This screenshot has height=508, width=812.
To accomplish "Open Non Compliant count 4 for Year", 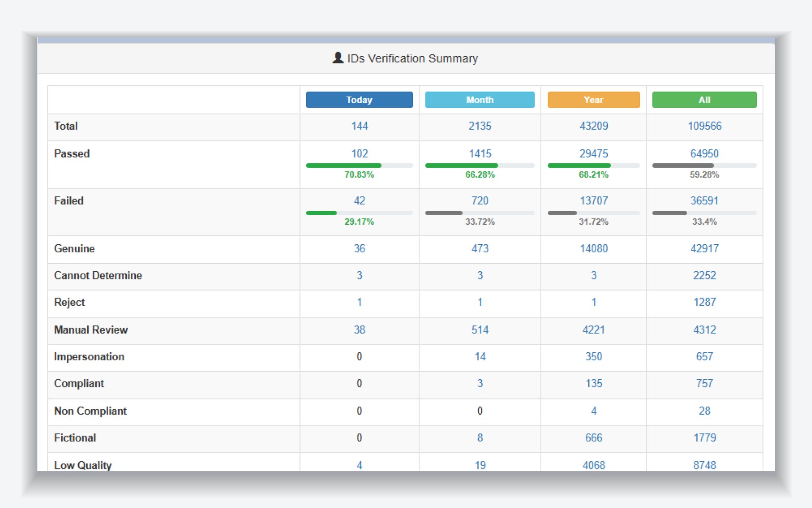I will pos(594,411).
